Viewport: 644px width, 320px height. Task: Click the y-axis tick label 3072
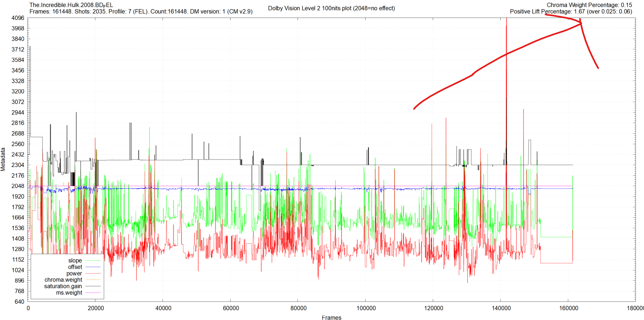pos(18,102)
